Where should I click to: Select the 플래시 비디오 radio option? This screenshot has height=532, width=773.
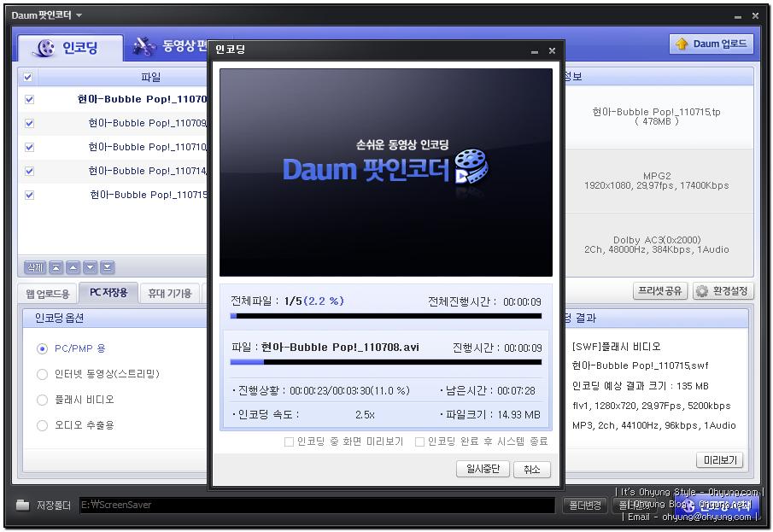pos(43,400)
